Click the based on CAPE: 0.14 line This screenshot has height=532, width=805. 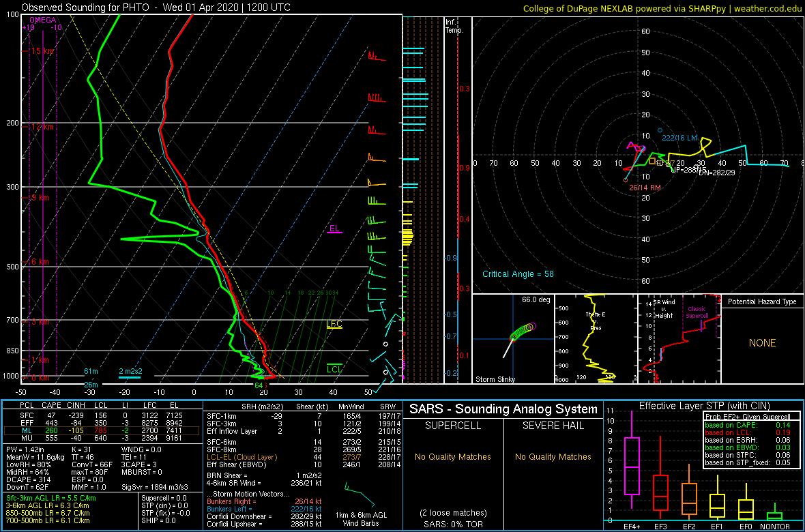click(x=747, y=425)
